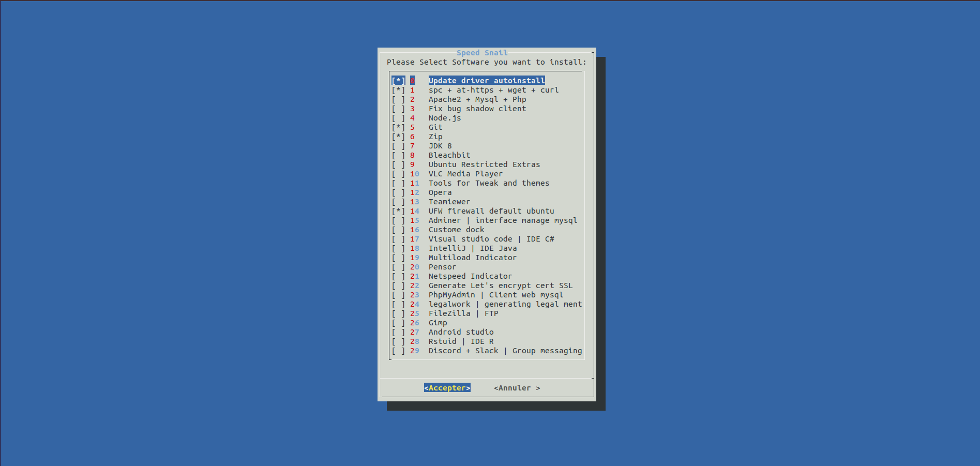Tick the checkbox for Apache2 + Mysql + Php
Viewport: 980px width, 466px height.
coord(398,99)
